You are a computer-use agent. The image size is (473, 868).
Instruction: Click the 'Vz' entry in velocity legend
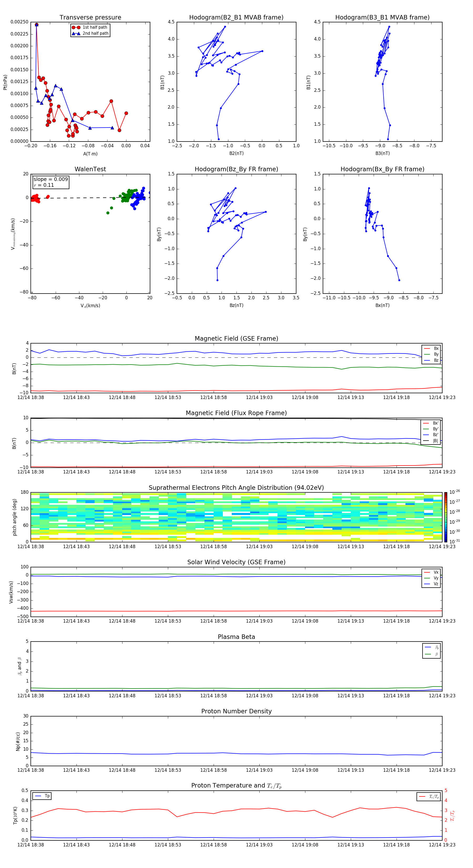point(431,584)
